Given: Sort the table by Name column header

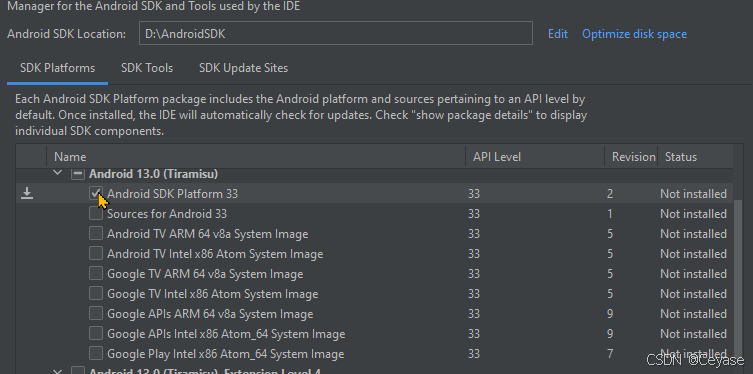Looking at the screenshot, I should coord(256,157).
